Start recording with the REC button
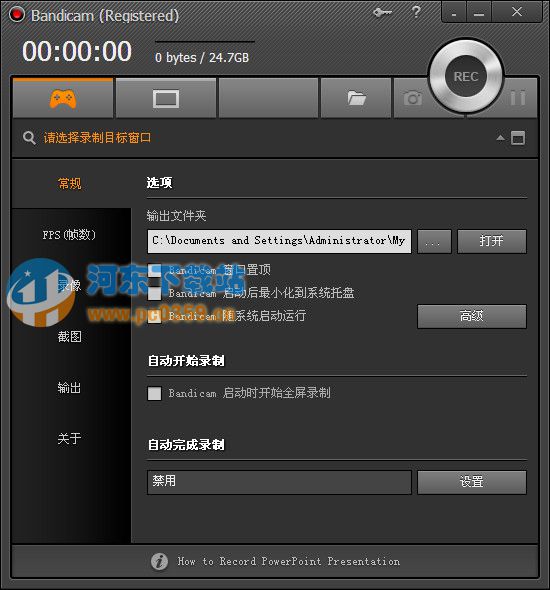This screenshot has width=550, height=590. 466,76
